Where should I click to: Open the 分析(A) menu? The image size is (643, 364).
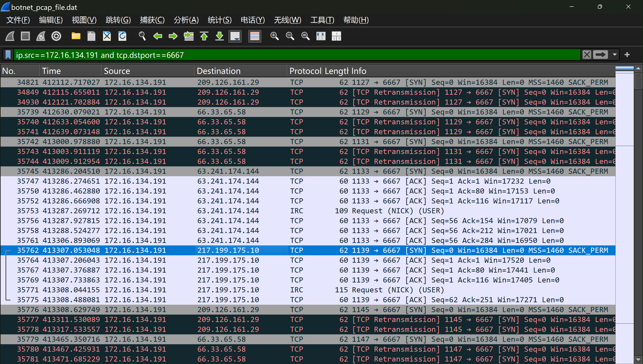point(186,20)
